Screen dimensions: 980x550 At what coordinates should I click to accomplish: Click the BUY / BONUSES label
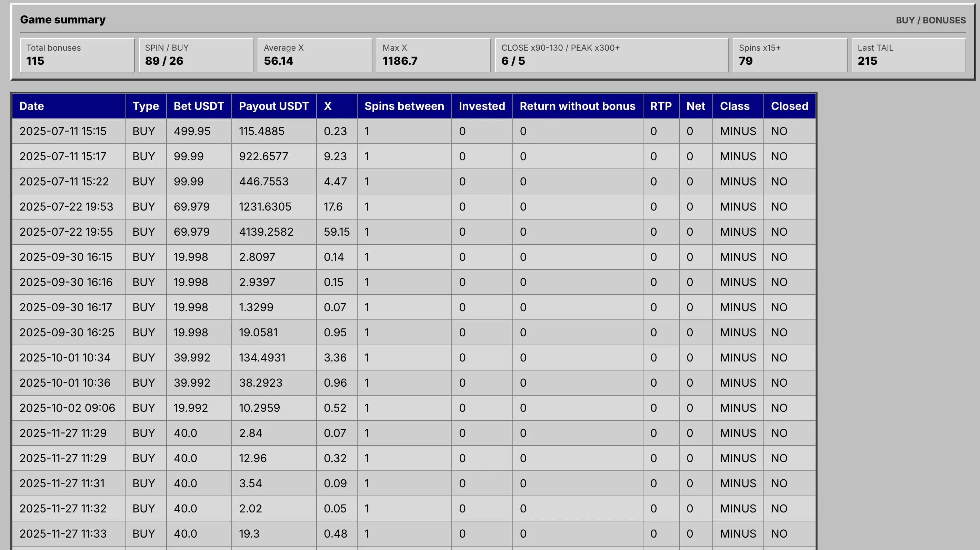tap(931, 20)
